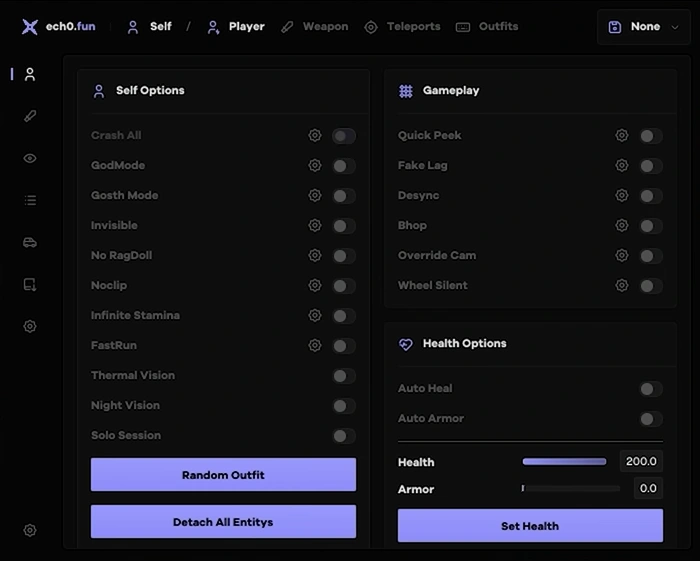Turn on FastRun switch
The image size is (700, 561).
pos(344,346)
